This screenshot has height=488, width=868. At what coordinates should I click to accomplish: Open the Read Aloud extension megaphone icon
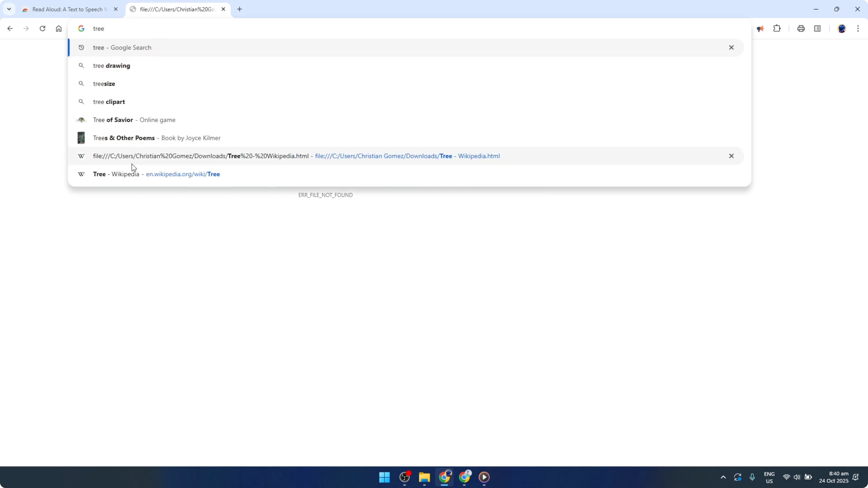[760, 29]
